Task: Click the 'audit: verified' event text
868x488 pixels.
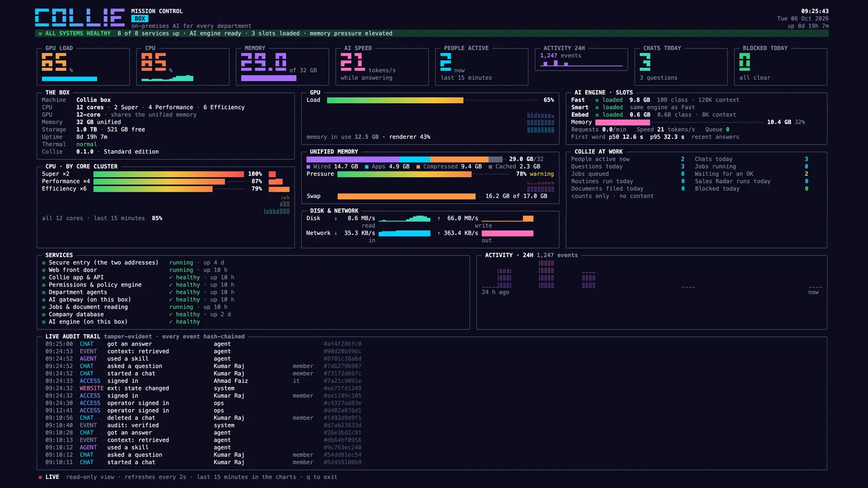Action: pos(133,426)
